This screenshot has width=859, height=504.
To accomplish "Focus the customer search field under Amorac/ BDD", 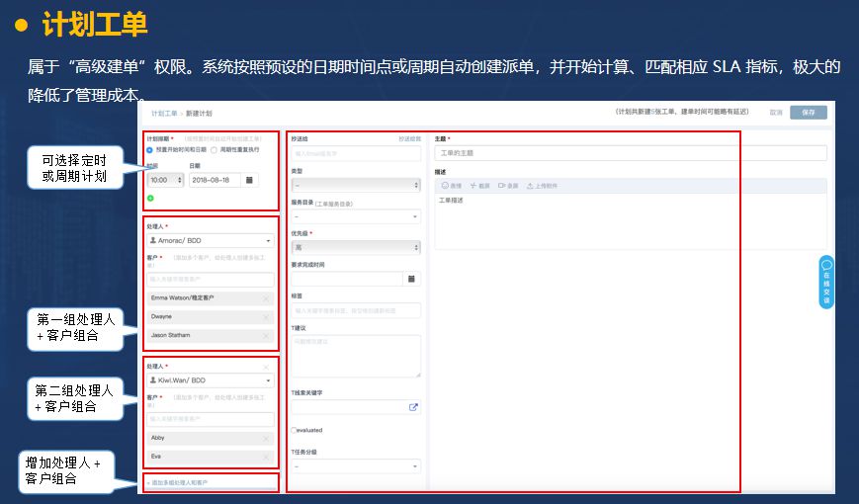I will [211, 280].
